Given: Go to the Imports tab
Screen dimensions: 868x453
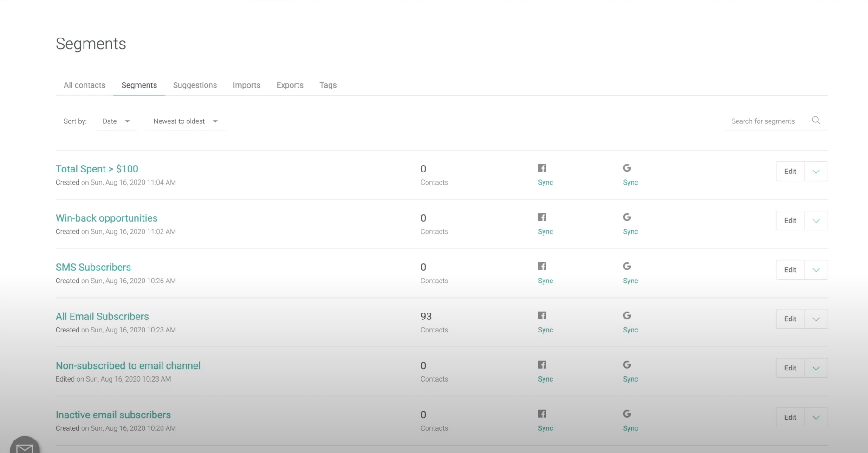Looking at the screenshot, I should [246, 85].
